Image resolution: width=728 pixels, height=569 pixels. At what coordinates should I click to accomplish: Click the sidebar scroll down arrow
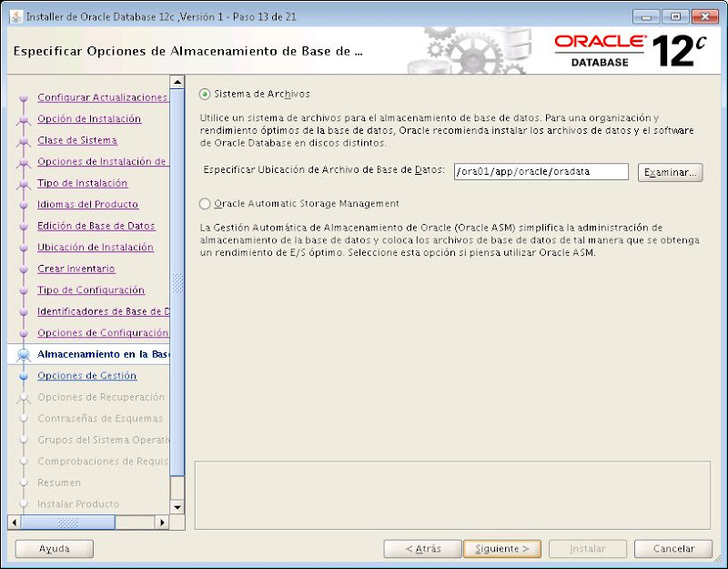(x=177, y=507)
